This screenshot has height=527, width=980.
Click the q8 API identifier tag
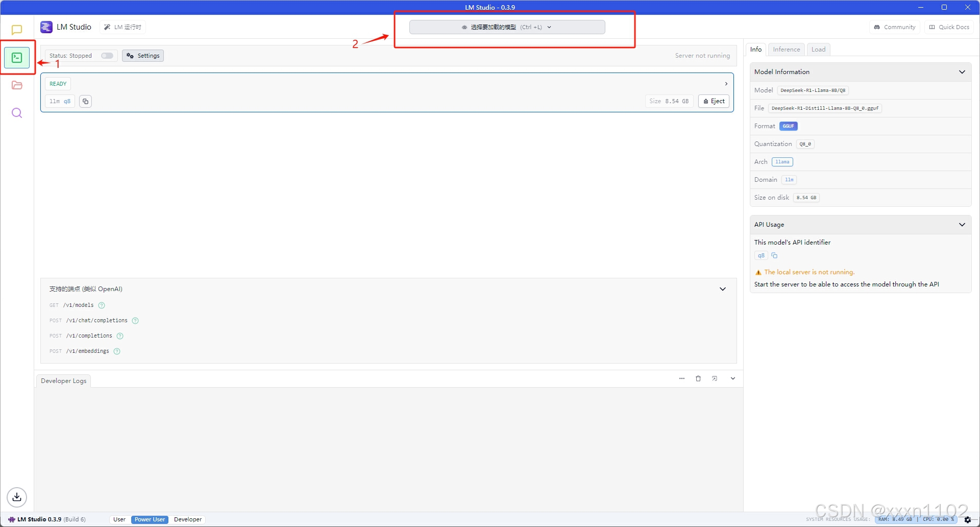point(761,255)
